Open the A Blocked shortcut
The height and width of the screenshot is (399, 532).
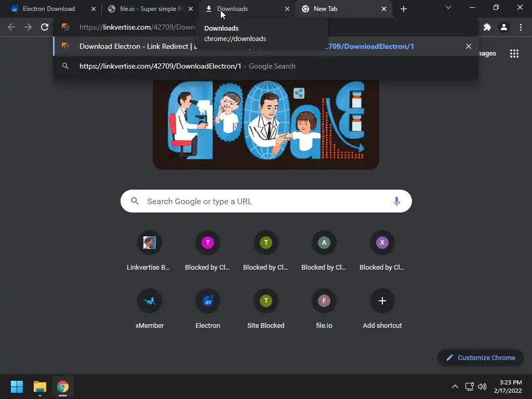[324, 251]
